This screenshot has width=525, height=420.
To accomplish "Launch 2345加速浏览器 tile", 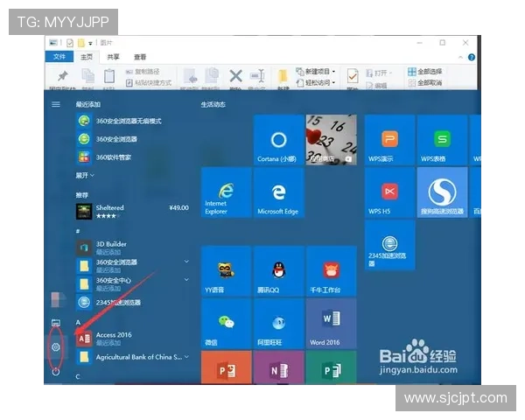I will pyautogui.click(x=389, y=245).
